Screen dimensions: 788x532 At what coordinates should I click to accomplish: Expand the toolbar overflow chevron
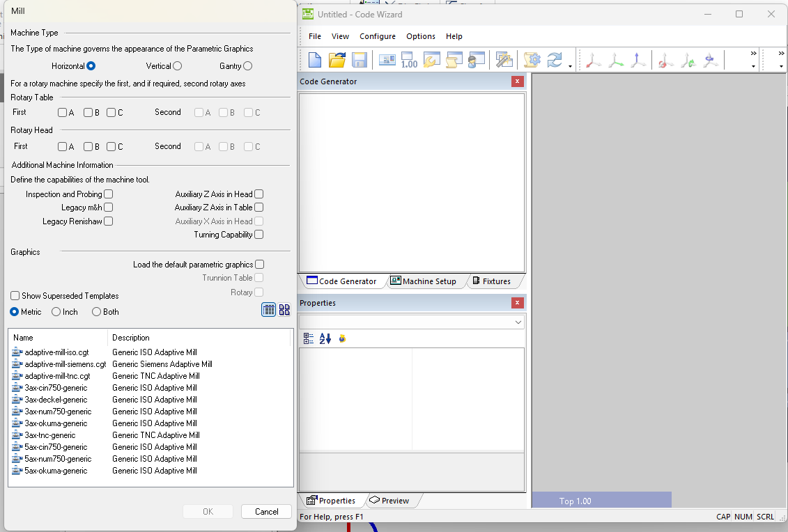pyautogui.click(x=755, y=52)
